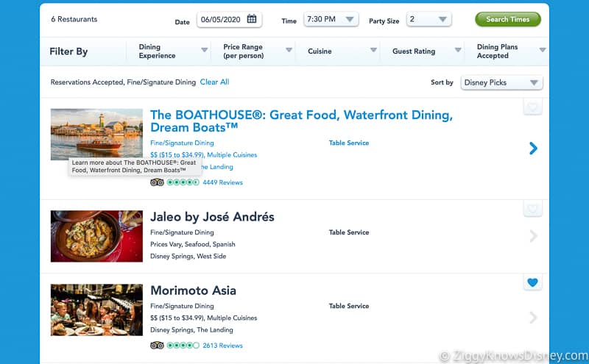The image size is (589, 364).
Task: Click TripAdvisor owl icon for BOATHOUSE
Action: point(157,182)
